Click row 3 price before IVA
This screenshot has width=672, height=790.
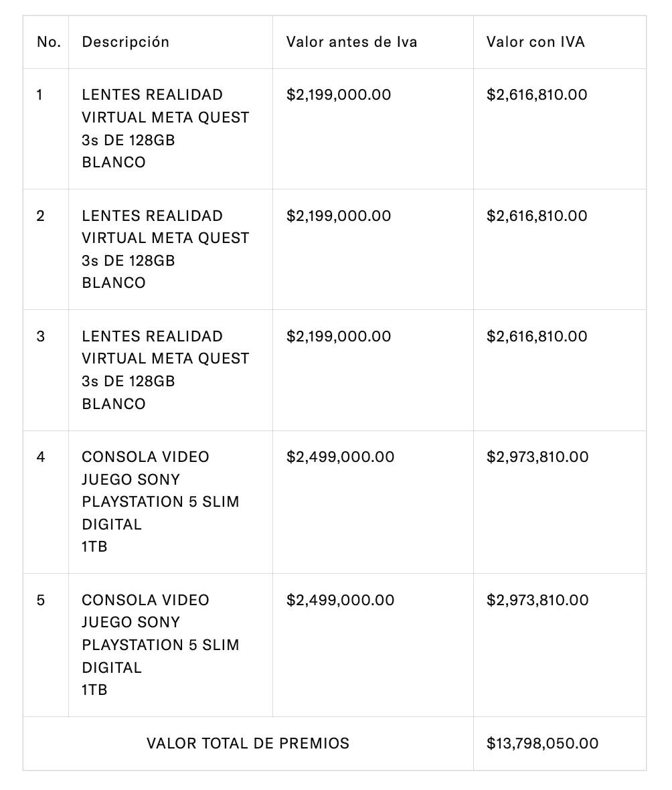tap(339, 336)
